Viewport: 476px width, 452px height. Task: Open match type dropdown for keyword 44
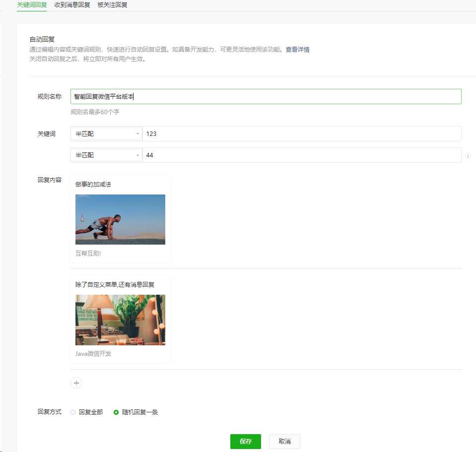coord(106,155)
